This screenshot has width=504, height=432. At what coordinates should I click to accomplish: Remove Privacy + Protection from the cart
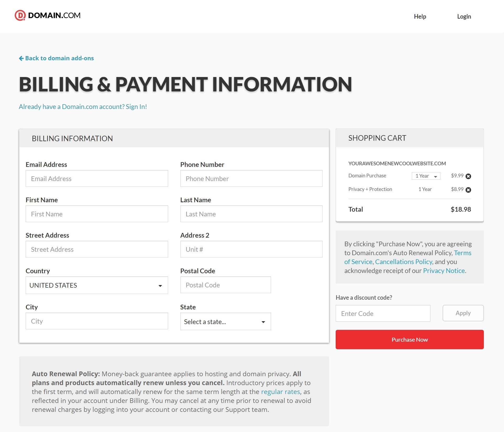pyautogui.click(x=468, y=189)
